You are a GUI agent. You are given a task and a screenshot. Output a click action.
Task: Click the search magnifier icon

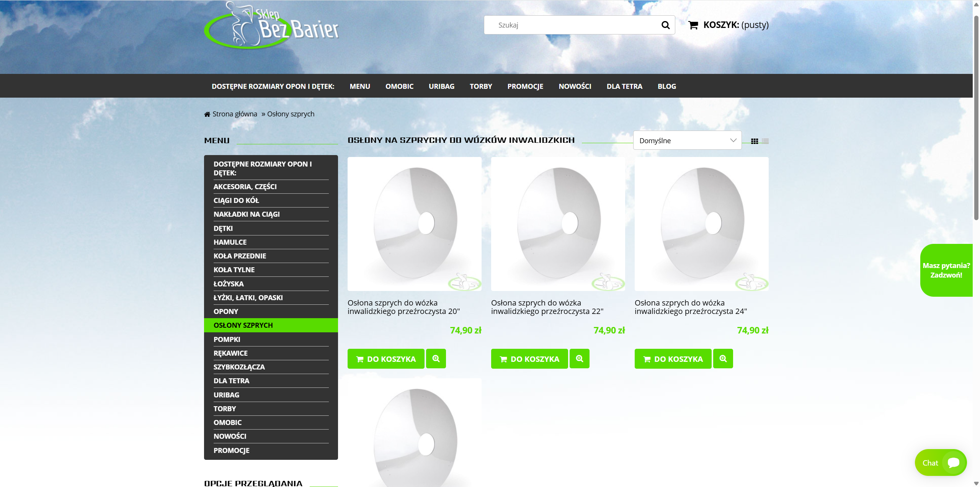pos(665,25)
